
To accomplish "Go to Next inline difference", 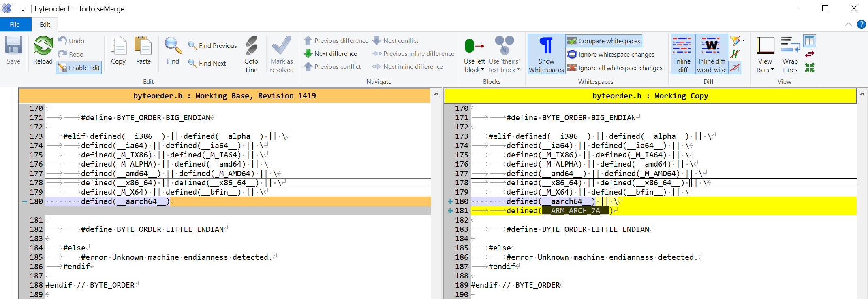I will click(x=408, y=66).
